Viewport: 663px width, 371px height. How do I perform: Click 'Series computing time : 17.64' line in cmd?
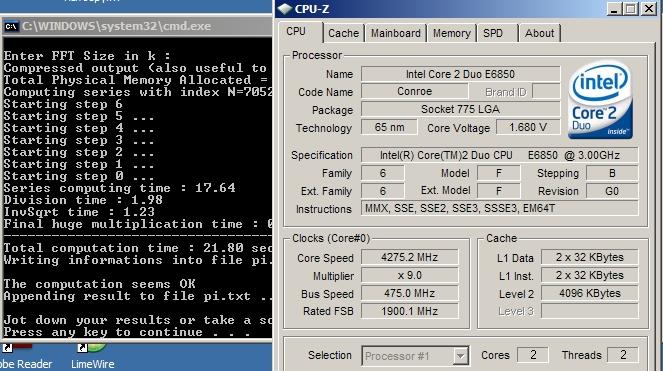(x=119, y=188)
